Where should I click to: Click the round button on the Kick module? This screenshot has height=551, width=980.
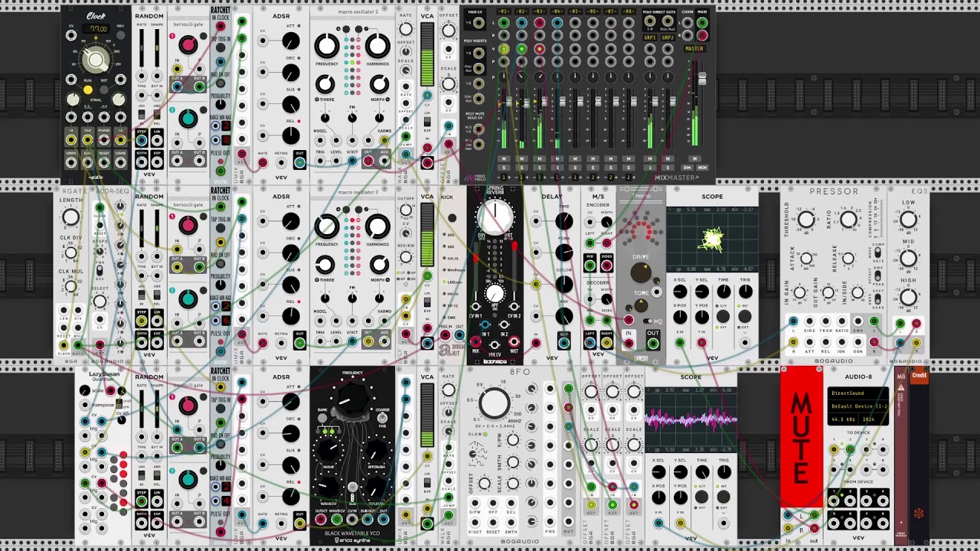click(x=452, y=219)
